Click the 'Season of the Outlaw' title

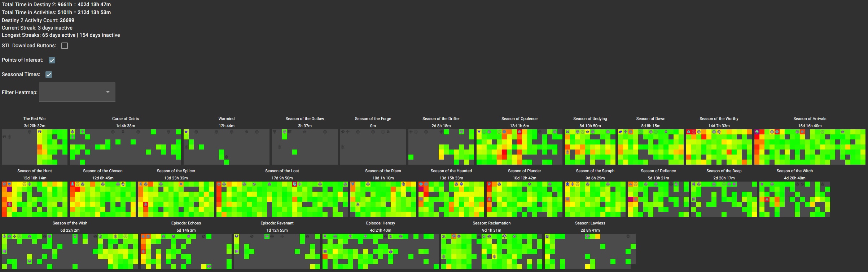(305, 119)
